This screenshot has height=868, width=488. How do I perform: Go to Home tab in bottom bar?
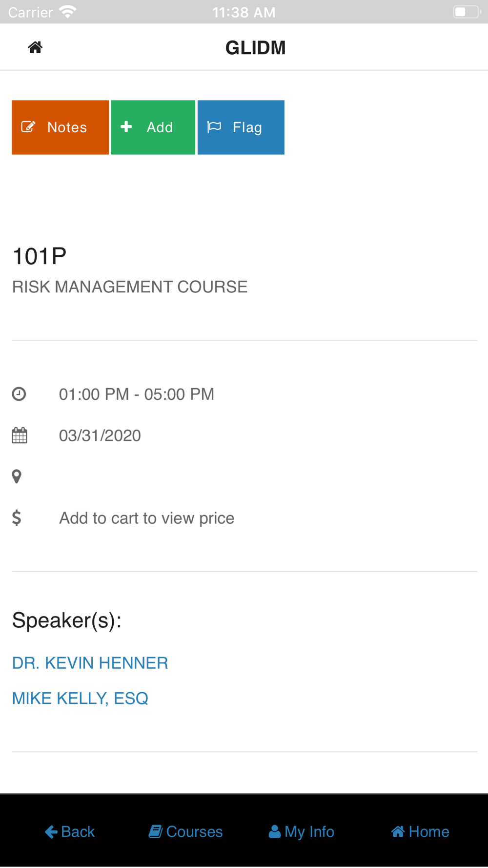point(420,831)
